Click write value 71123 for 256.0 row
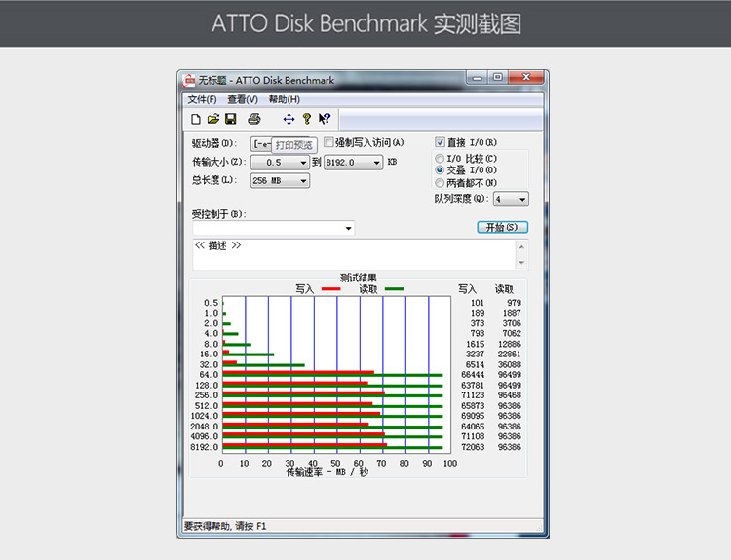This screenshot has width=731, height=560. point(473,395)
